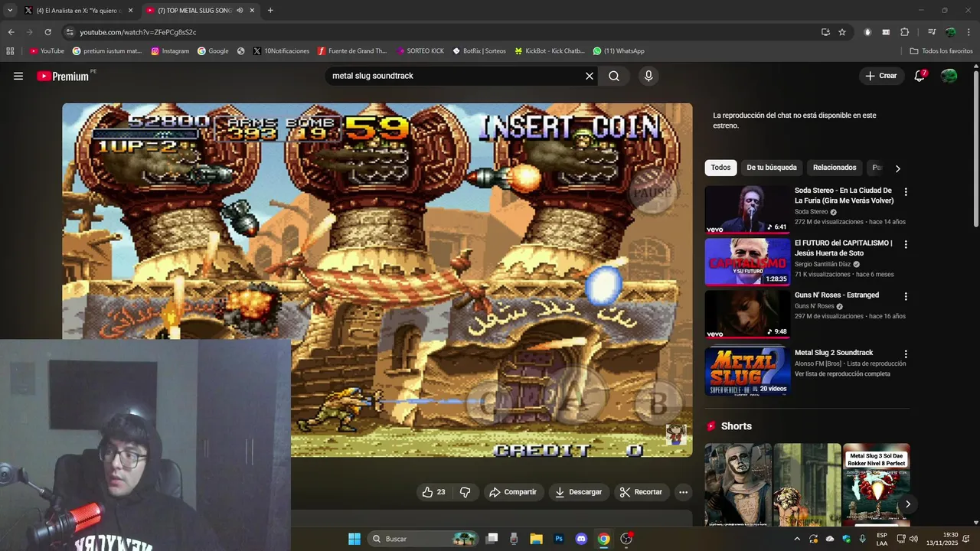Open Chrome media control icon
Viewport: 980px width, 551px height.
pos(932,32)
